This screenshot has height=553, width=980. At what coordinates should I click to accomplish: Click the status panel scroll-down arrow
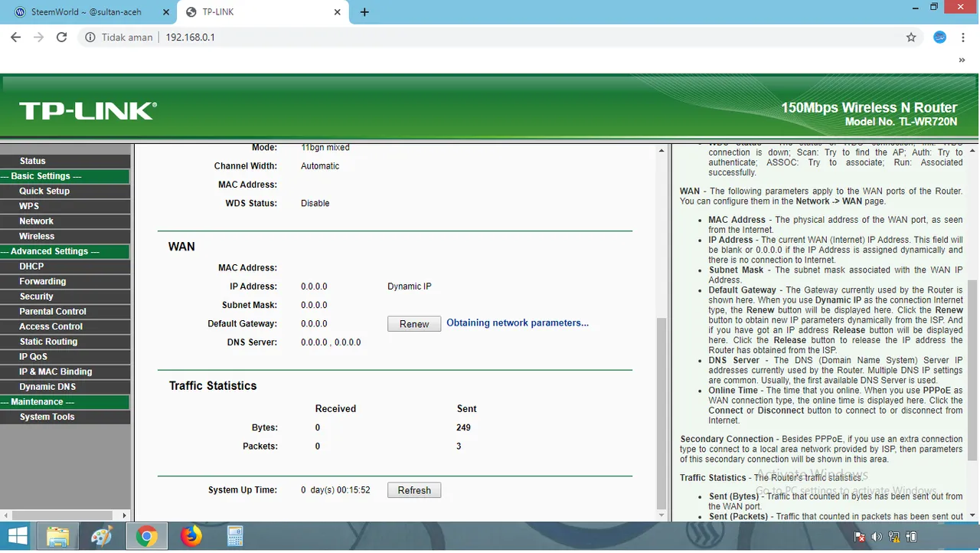pos(662,516)
